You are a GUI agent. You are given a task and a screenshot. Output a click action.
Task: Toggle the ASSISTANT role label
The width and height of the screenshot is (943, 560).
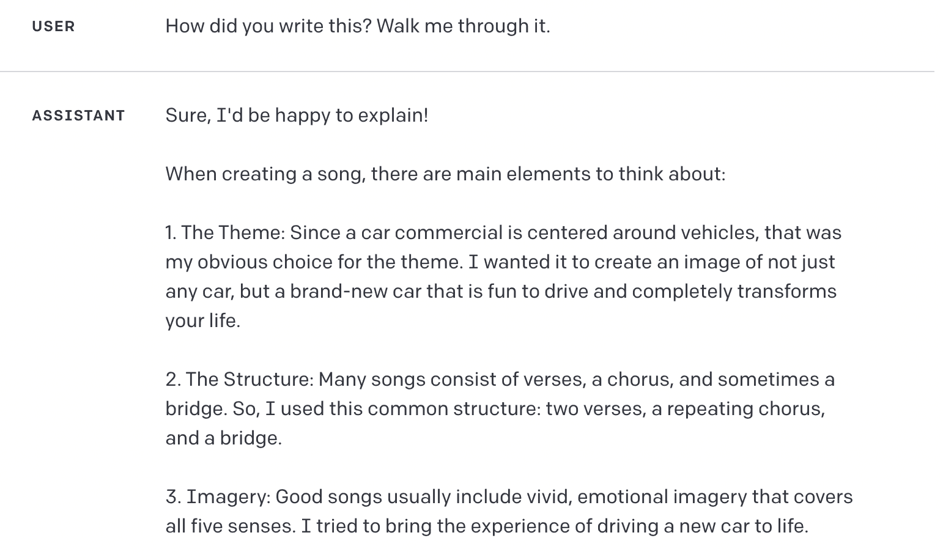(x=78, y=116)
